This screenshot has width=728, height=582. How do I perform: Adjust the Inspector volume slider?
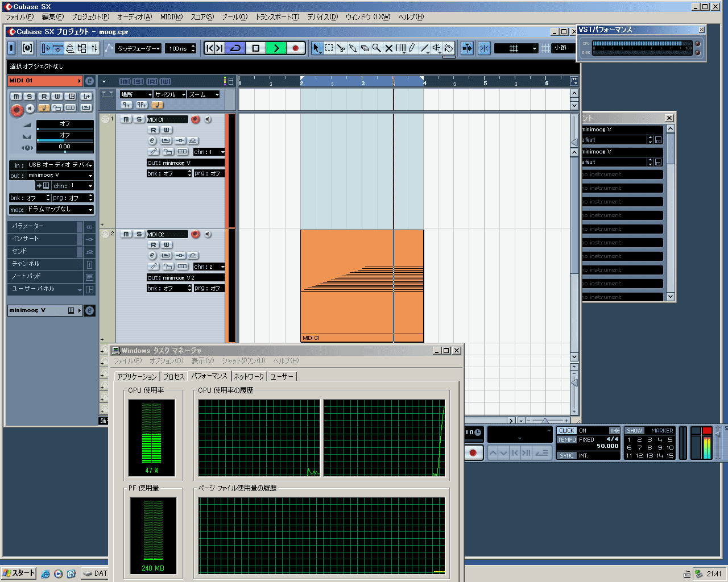pyautogui.click(x=65, y=130)
